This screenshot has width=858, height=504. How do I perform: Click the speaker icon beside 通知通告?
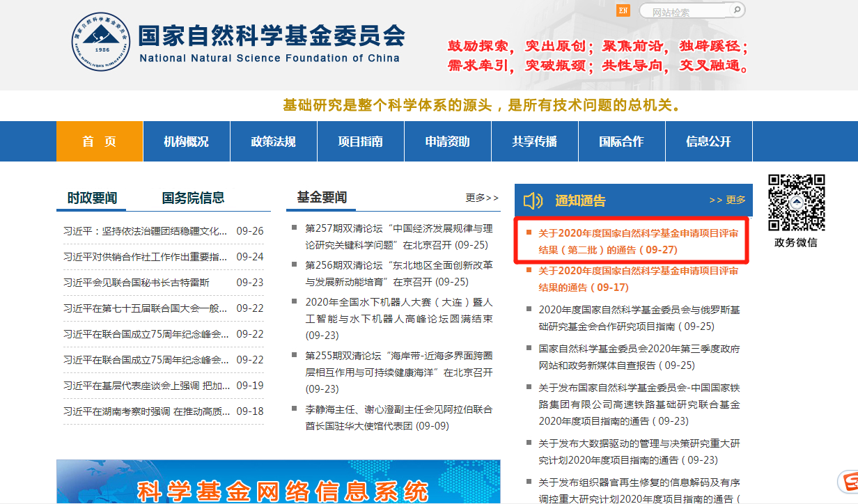pos(533,200)
